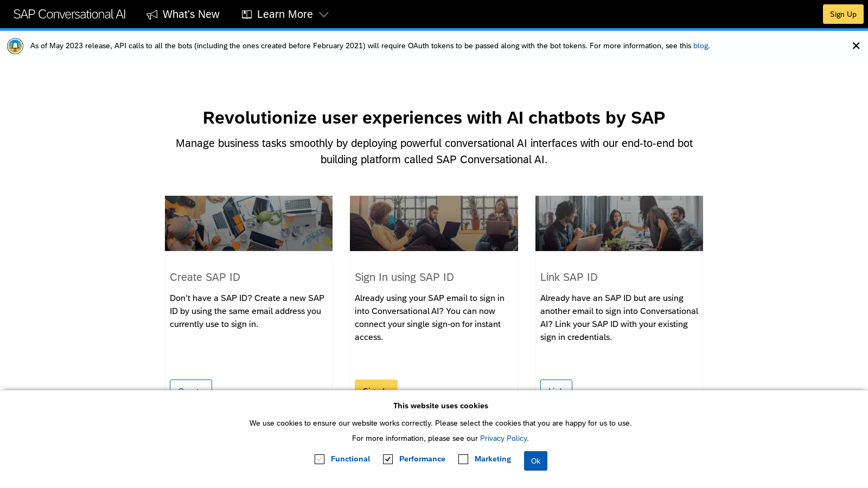This screenshot has width=868, height=488.
Task: Toggle the Functional cookies checkbox
Action: (x=320, y=459)
